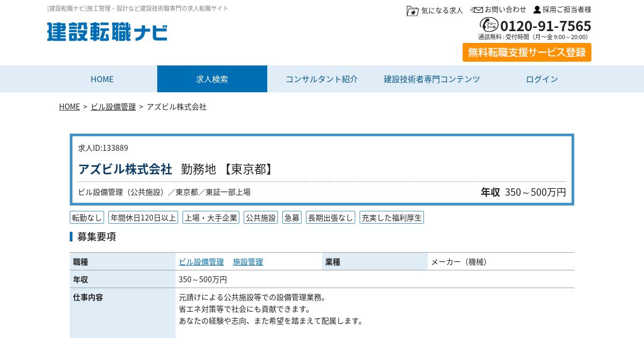
Task: Open ビル設備管理 job type link in table
Action: click(x=201, y=262)
